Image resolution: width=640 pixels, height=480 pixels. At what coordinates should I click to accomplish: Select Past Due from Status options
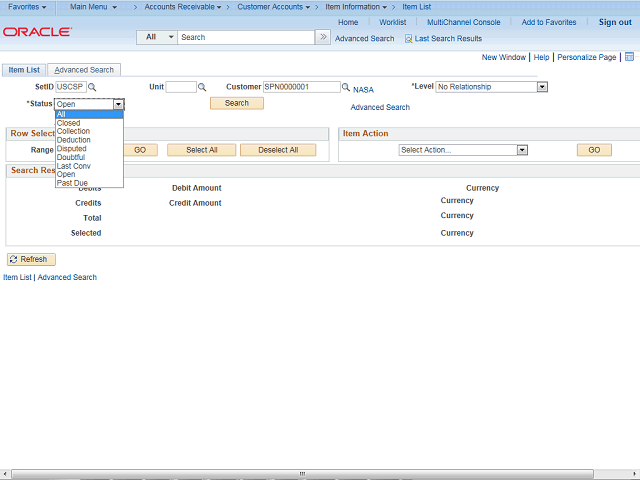[72, 183]
